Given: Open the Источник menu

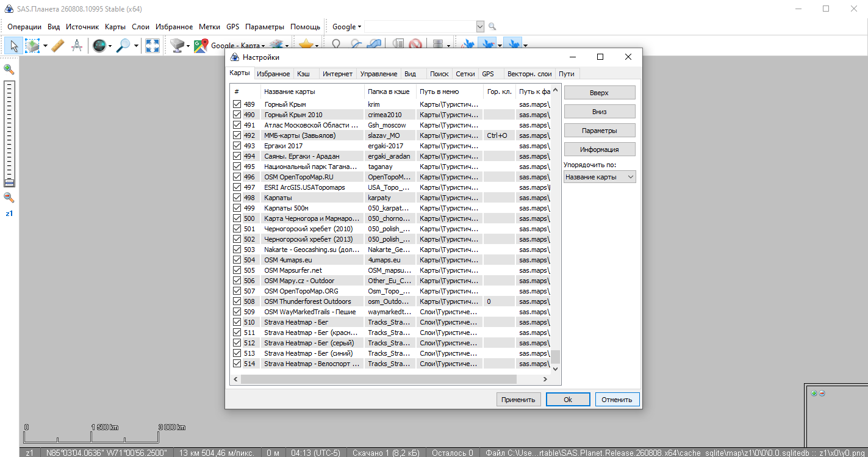Looking at the screenshot, I should point(82,27).
